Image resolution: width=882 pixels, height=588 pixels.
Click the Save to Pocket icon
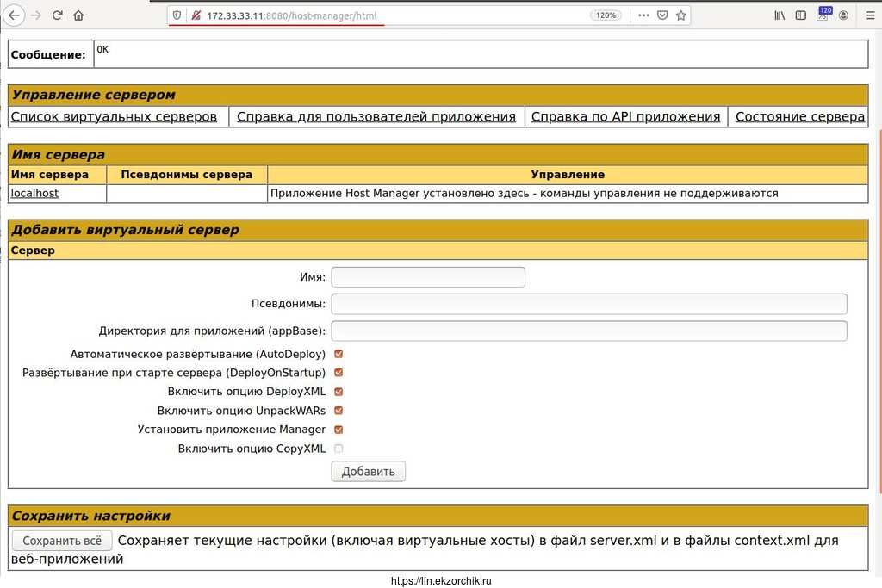(x=662, y=15)
